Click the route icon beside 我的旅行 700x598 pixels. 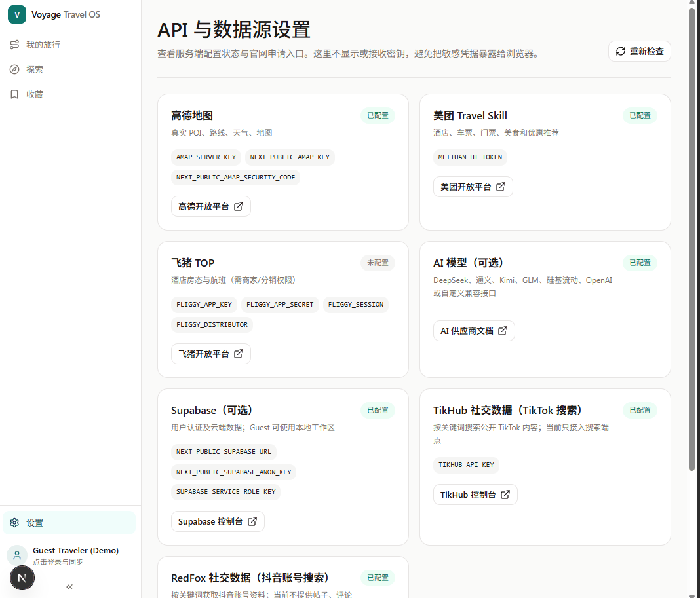pyautogui.click(x=14, y=45)
